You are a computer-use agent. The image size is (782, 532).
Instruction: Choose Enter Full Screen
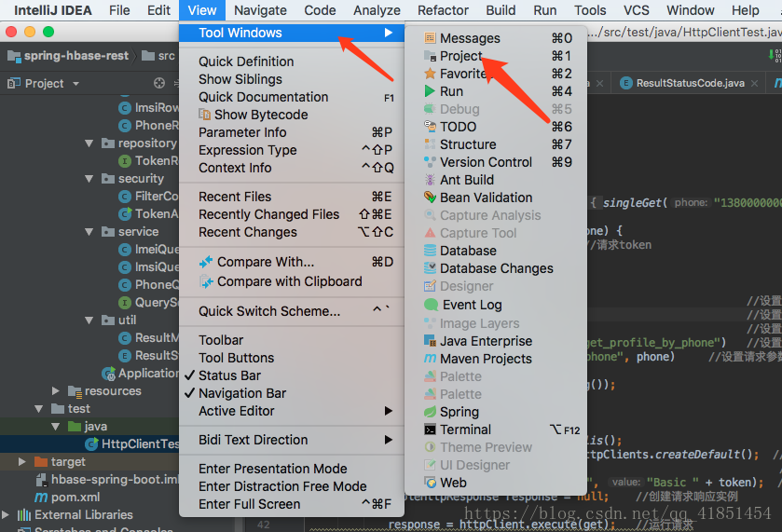click(x=291, y=504)
